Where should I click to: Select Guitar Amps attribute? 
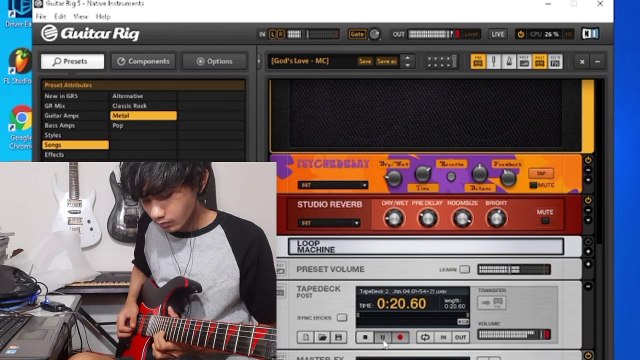(x=76, y=116)
